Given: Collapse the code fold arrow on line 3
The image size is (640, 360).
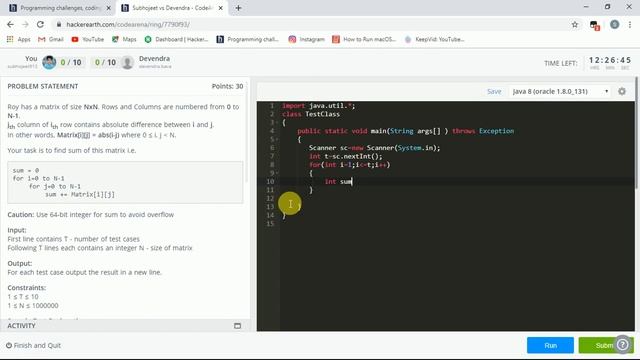Looking at the screenshot, I should (277, 122).
